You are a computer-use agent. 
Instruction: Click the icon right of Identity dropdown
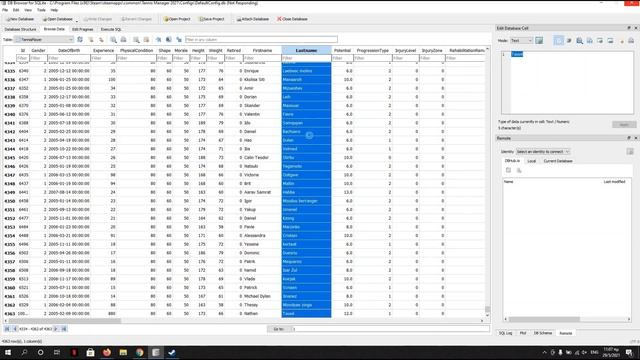630,151
